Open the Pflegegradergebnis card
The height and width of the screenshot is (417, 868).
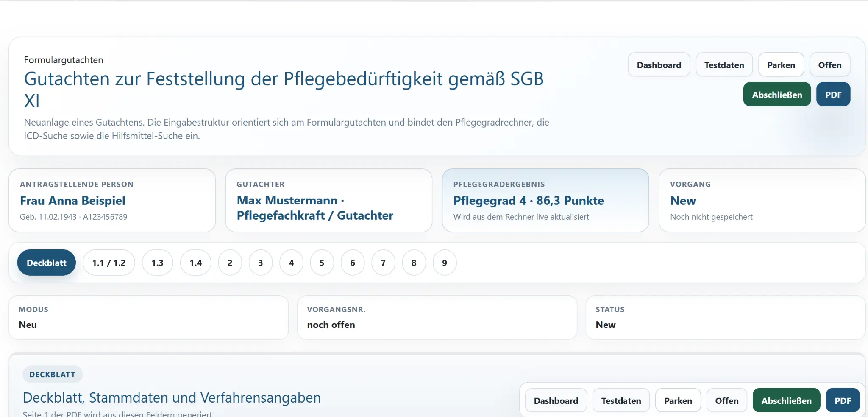point(545,200)
